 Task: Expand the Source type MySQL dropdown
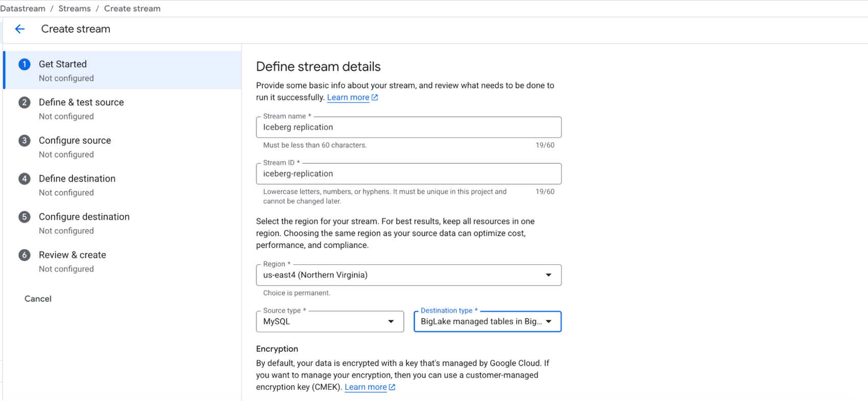[x=329, y=321]
